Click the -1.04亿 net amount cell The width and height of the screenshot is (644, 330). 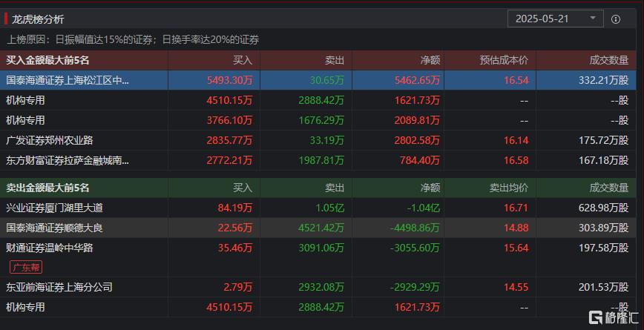[424, 208]
